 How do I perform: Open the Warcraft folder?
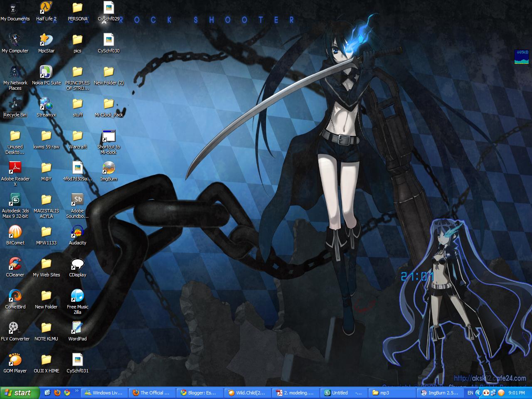click(x=77, y=140)
